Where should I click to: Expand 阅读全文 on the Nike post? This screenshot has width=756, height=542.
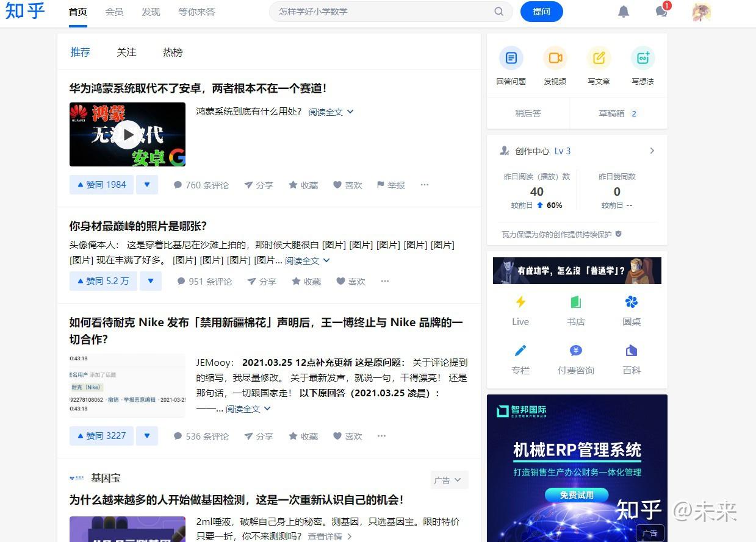(x=248, y=408)
